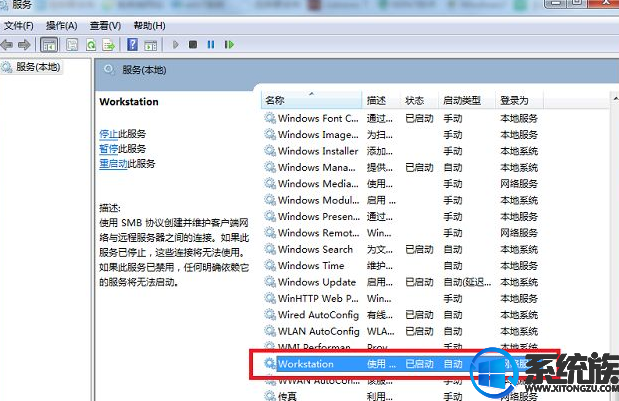This screenshot has width=619, height=401.
Task: Click the Back arrow in the toolbar
Action: pos(7,45)
